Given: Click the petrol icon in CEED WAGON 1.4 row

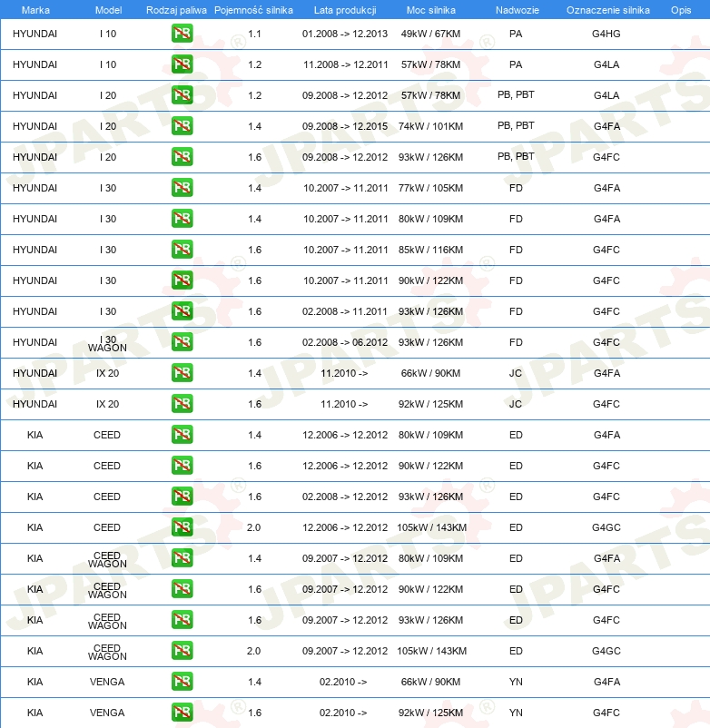Looking at the screenshot, I should (x=182, y=558).
